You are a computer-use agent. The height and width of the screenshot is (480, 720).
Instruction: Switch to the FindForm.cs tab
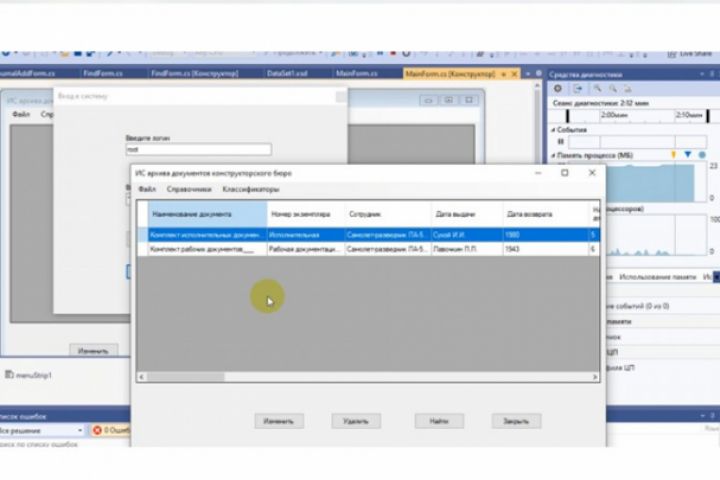coord(103,73)
